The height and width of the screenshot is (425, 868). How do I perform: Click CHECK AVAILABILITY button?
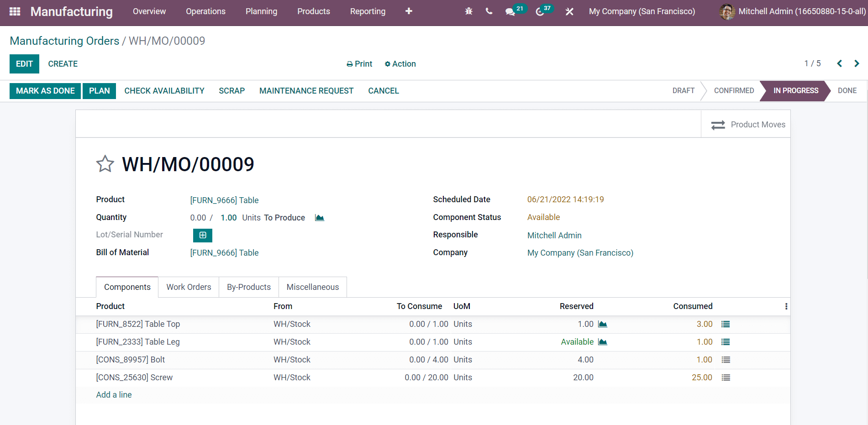pyautogui.click(x=164, y=91)
